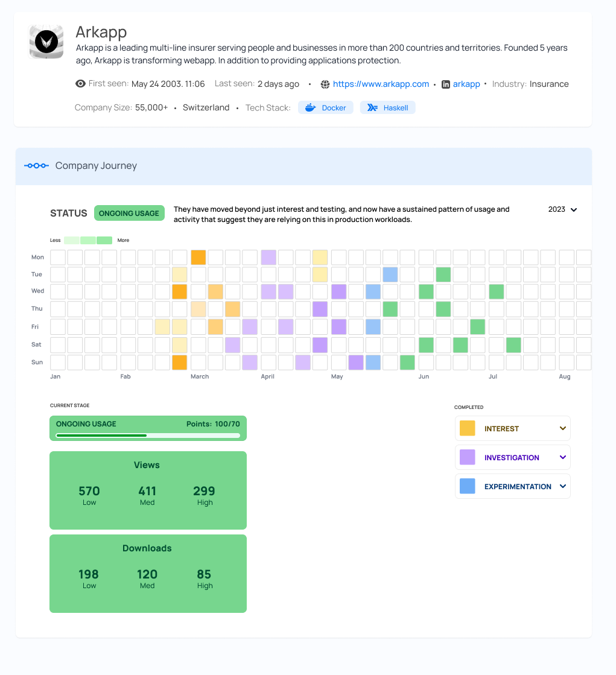Click the eye icon beside First seen

point(80,84)
